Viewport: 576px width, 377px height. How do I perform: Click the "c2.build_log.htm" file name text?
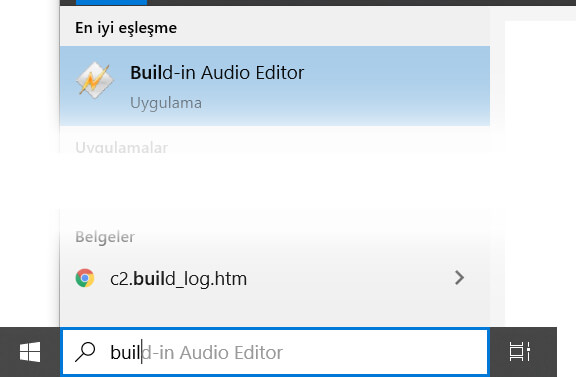[179, 279]
